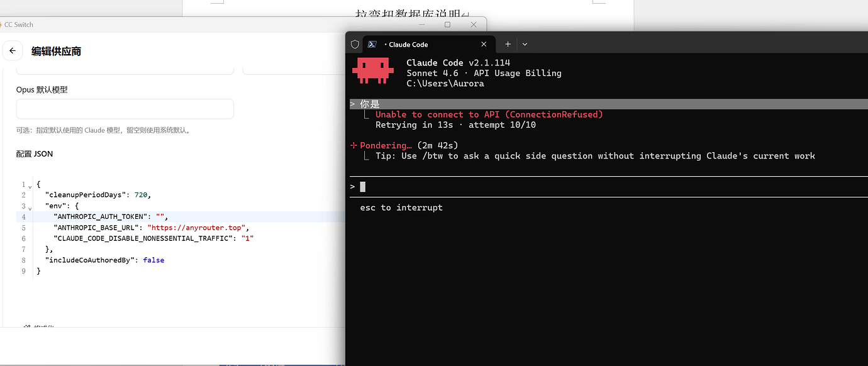868x366 pixels.
Task: Click the Opus 默认模型 label
Action: (42, 90)
